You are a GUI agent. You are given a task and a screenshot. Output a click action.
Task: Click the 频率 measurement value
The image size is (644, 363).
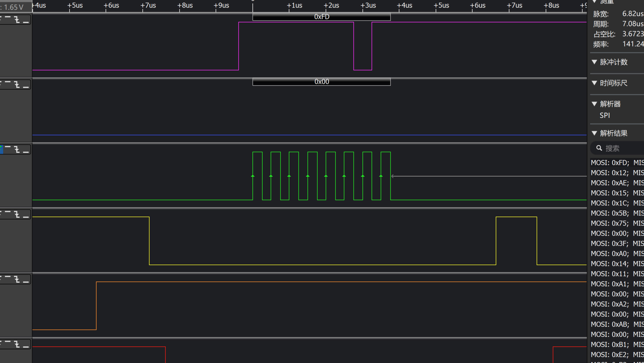(x=633, y=44)
